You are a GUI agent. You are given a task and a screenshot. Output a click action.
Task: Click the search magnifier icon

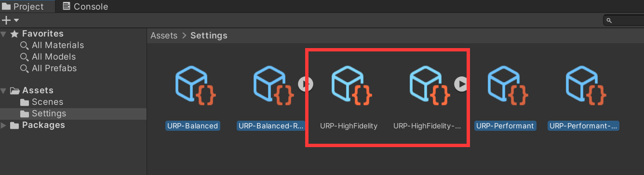609,21
